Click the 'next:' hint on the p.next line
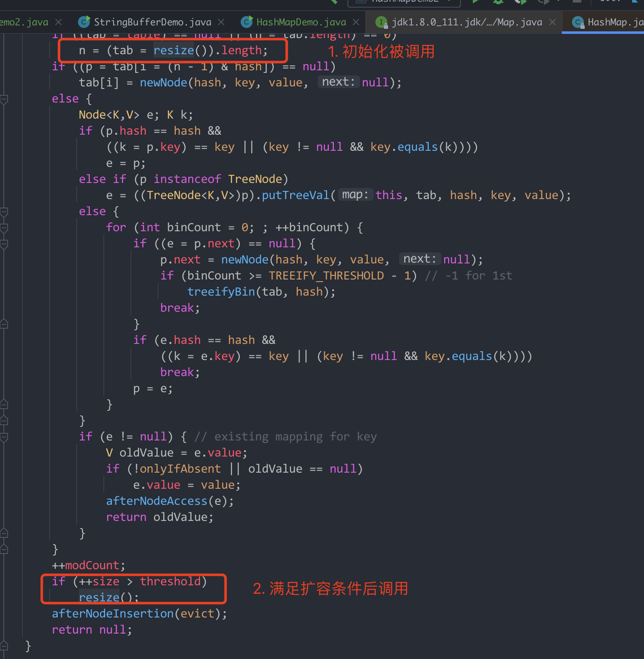The width and height of the screenshot is (644, 659). 419,259
